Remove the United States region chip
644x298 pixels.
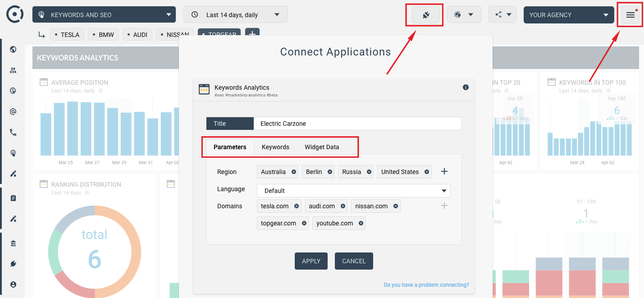[x=427, y=172]
